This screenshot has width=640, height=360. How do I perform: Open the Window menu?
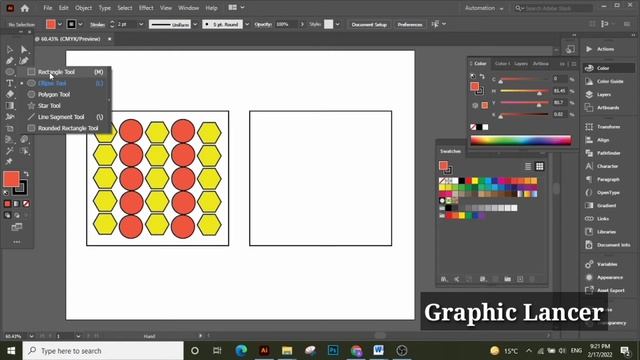pyautogui.click(x=188, y=8)
